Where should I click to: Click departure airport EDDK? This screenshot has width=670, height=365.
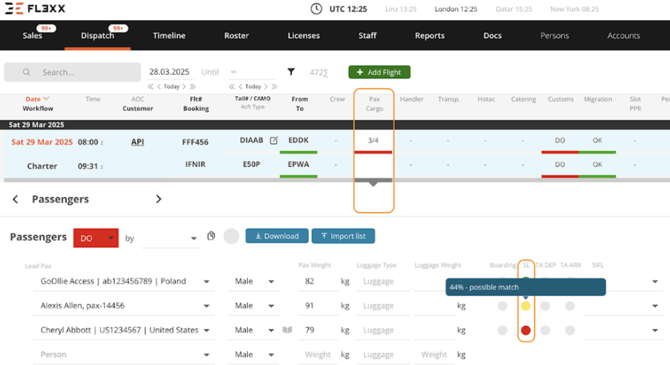[x=298, y=140]
